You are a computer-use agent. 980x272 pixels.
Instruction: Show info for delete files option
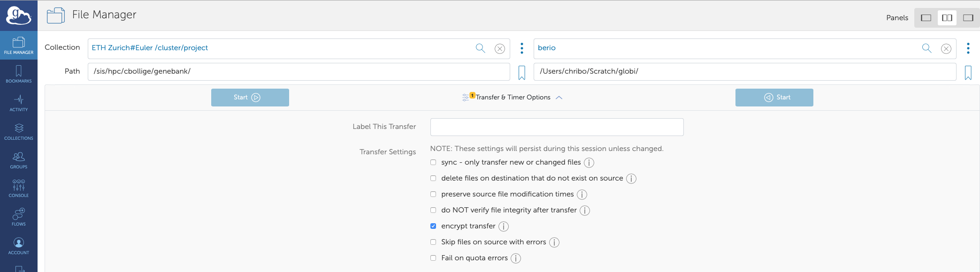[631, 179]
